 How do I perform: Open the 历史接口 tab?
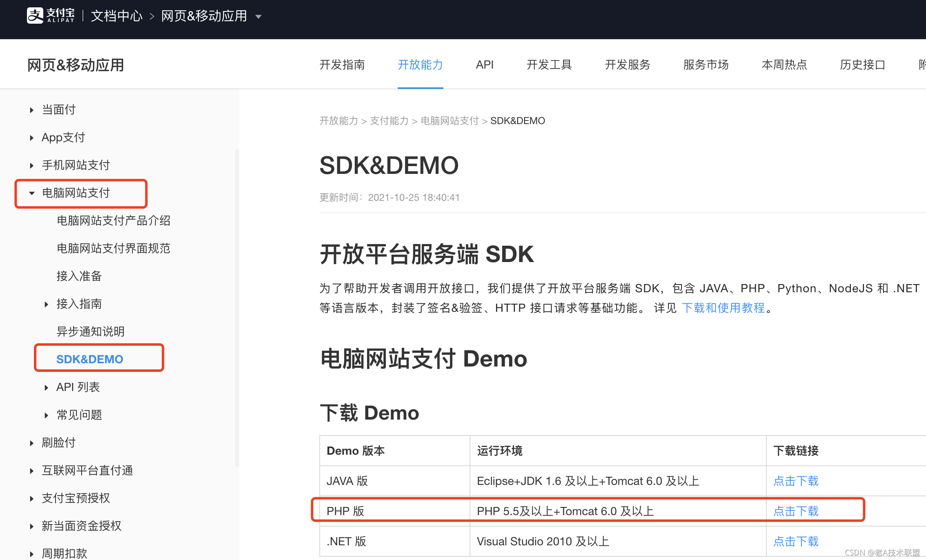tap(863, 64)
